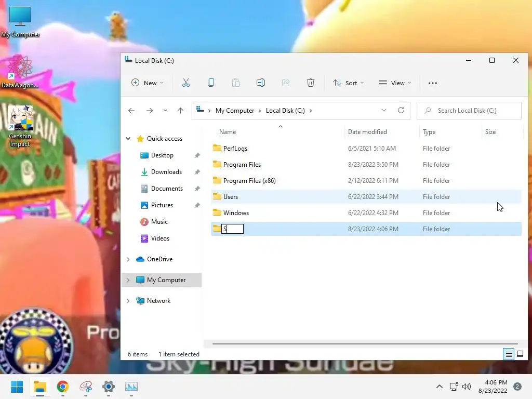Click Local Disk (C:) breadcrumb
This screenshot has width=532, height=399.
[x=285, y=111]
